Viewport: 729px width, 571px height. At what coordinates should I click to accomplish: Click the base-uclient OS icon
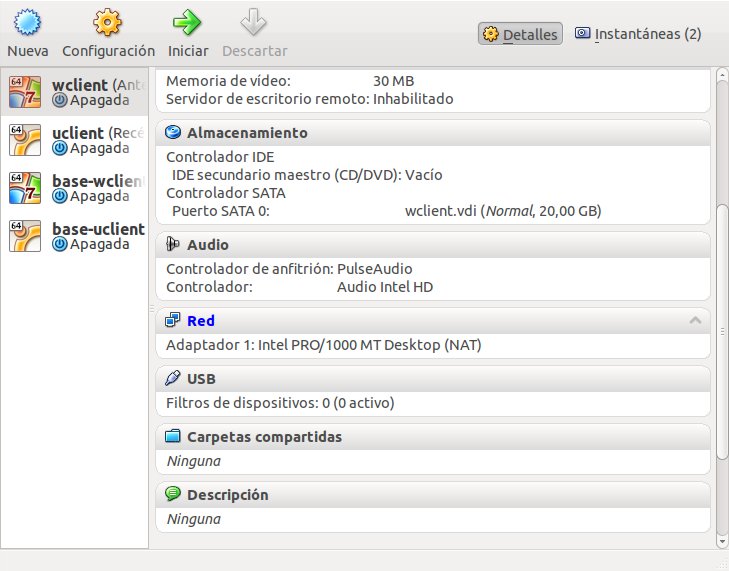pyautogui.click(x=25, y=235)
